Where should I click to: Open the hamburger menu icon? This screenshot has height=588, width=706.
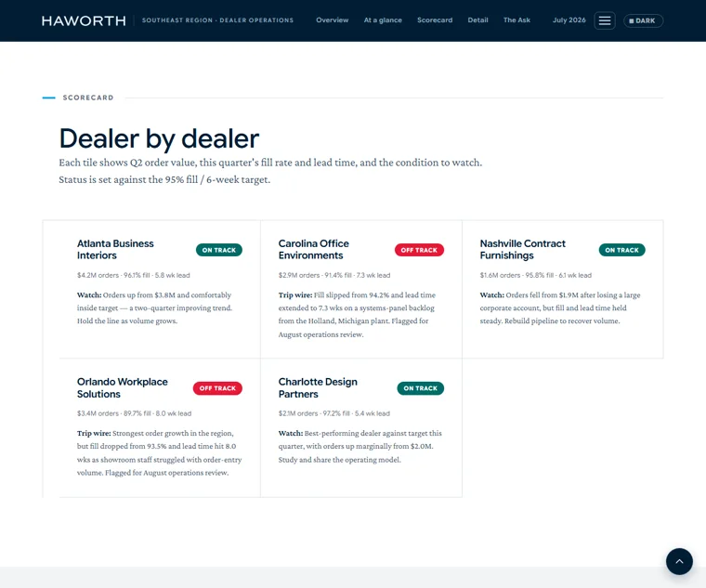pos(604,20)
